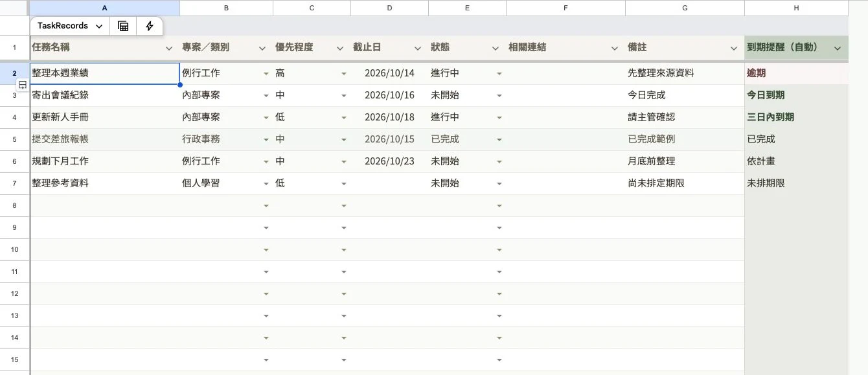Image resolution: width=868 pixels, height=375 pixels.
Task: Open the 低 priority dropdown in row 4
Action: [x=344, y=118]
